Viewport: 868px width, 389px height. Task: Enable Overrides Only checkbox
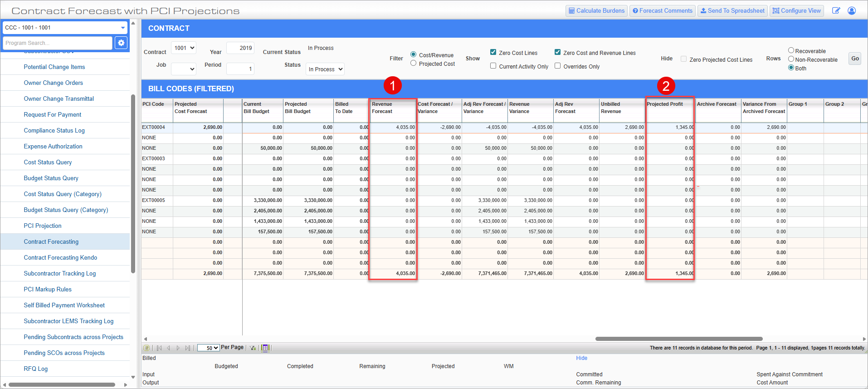point(557,66)
